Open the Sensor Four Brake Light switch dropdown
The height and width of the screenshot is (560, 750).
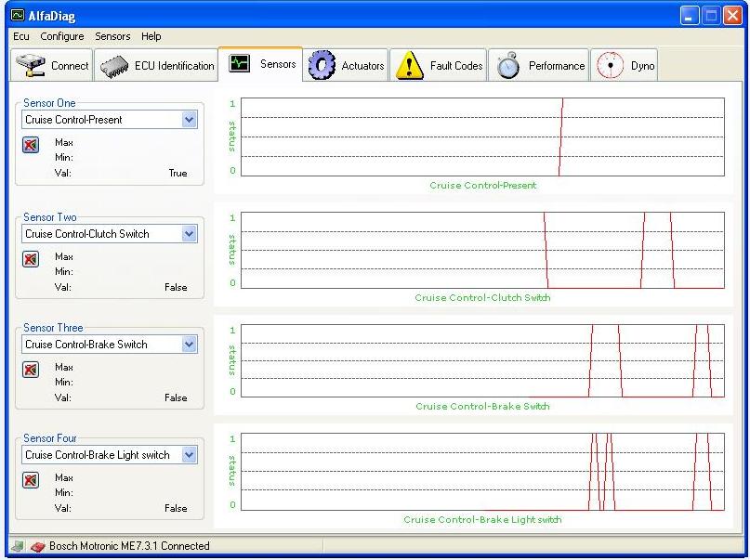[190, 455]
